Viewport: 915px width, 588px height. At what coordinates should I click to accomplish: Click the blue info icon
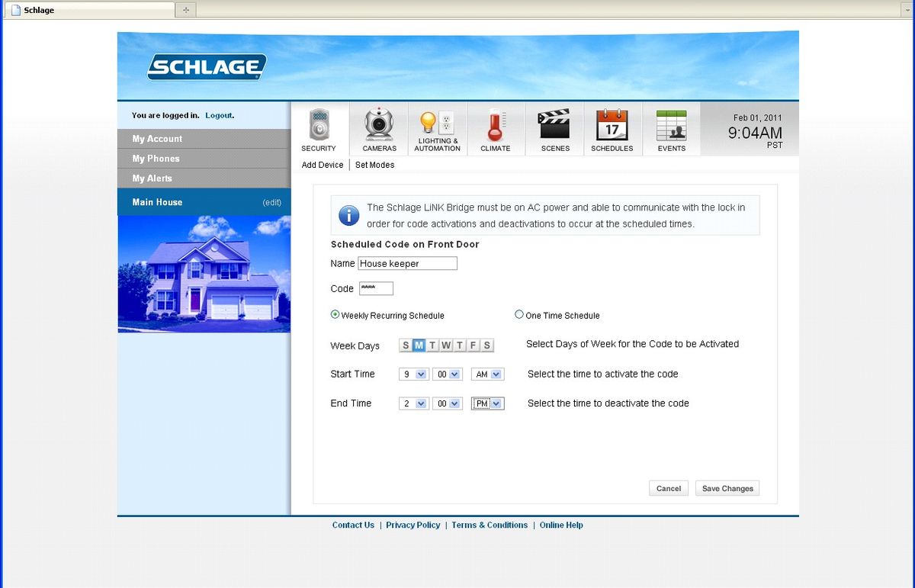point(348,215)
